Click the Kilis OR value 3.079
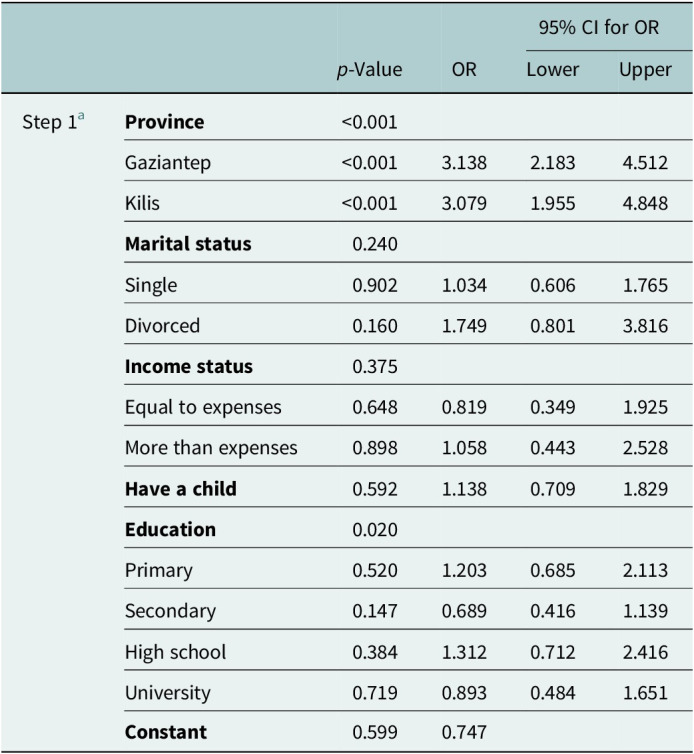The height and width of the screenshot is (754, 694). 464,203
